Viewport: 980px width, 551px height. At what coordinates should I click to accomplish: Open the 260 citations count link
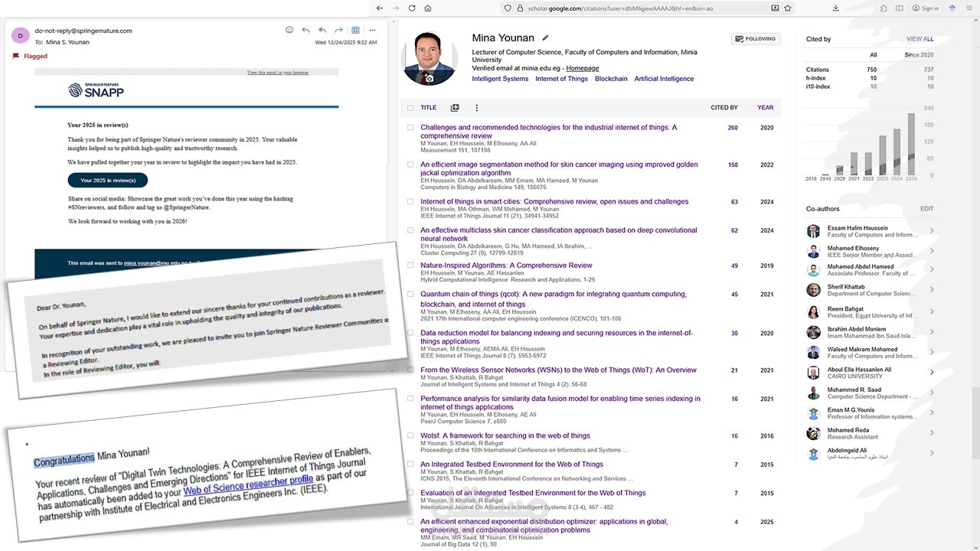(x=733, y=128)
